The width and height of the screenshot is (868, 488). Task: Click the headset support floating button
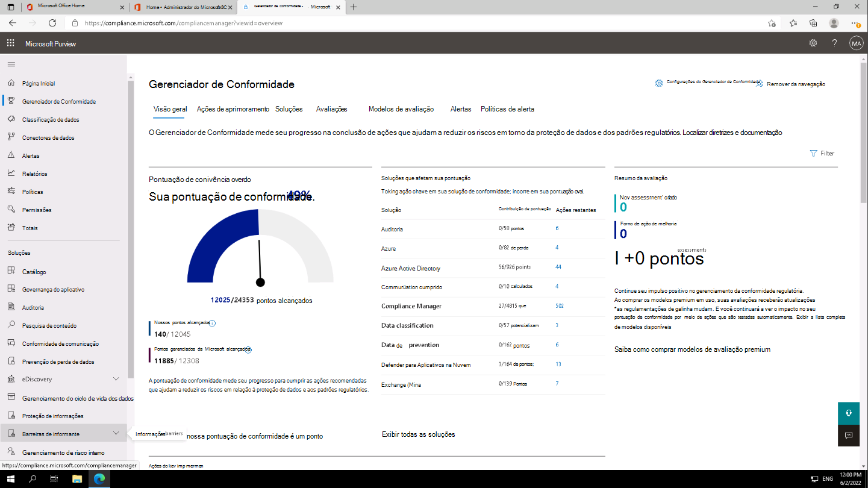click(x=848, y=413)
